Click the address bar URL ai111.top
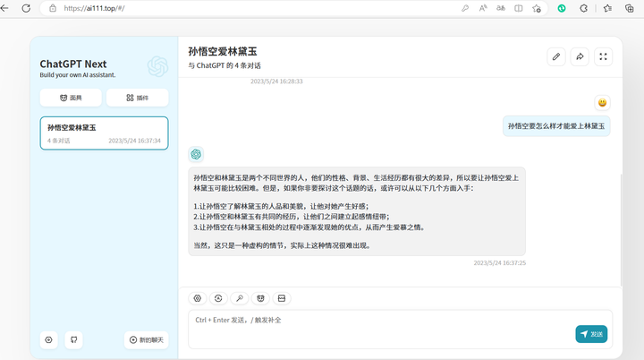Viewport: 644px width, 360px height. pos(94,8)
